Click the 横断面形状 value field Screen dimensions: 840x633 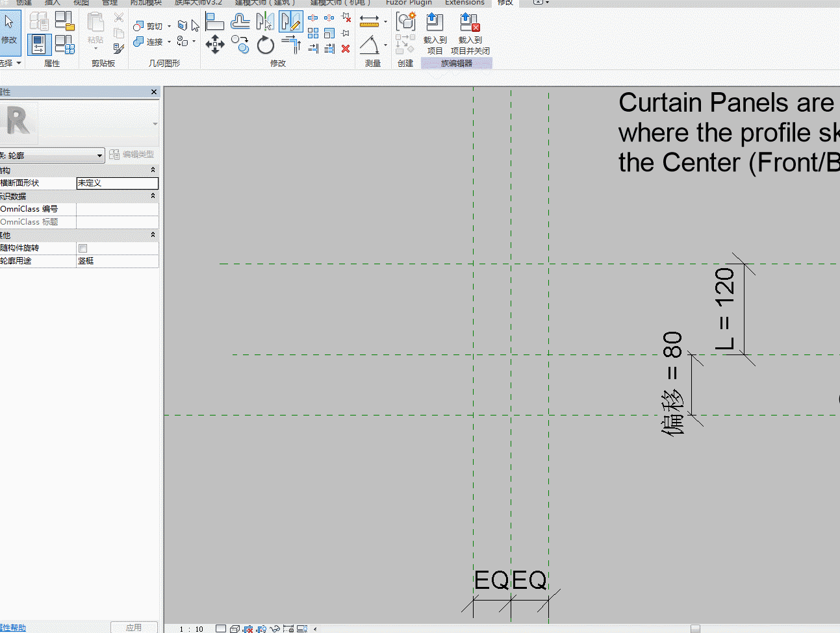point(117,183)
